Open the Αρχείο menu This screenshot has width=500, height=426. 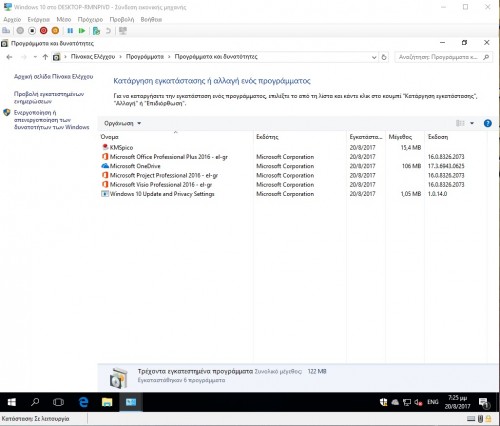[x=12, y=19]
